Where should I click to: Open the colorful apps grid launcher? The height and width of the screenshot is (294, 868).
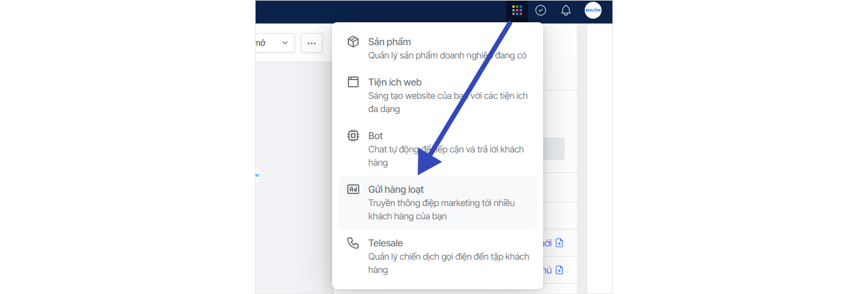(x=517, y=10)
